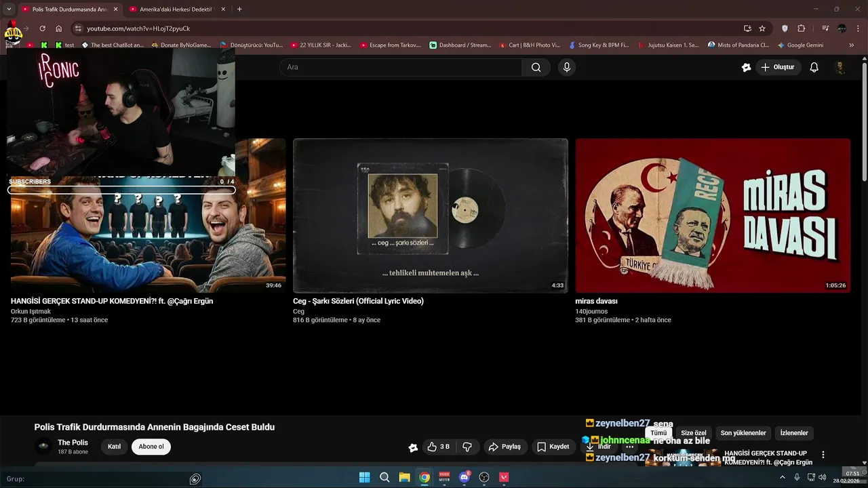
Task: Open a new Chrome tab
Action: [239, 9]
